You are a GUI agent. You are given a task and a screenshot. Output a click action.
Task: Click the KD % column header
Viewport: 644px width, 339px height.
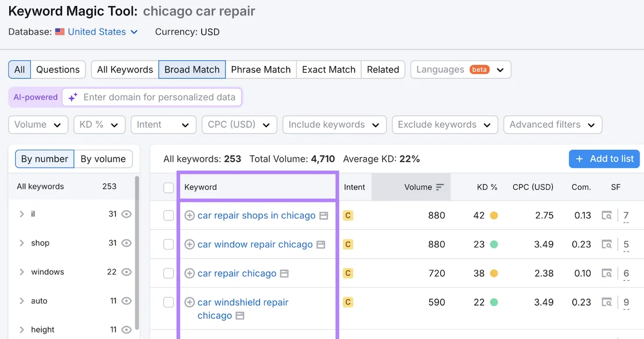click(x=487, y=187)
